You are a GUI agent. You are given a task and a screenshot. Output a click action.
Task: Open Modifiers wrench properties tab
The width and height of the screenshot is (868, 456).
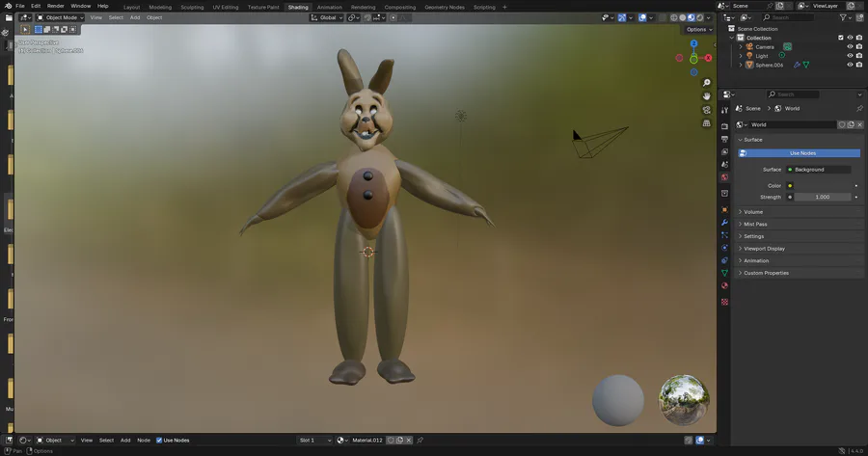(724, 222)
